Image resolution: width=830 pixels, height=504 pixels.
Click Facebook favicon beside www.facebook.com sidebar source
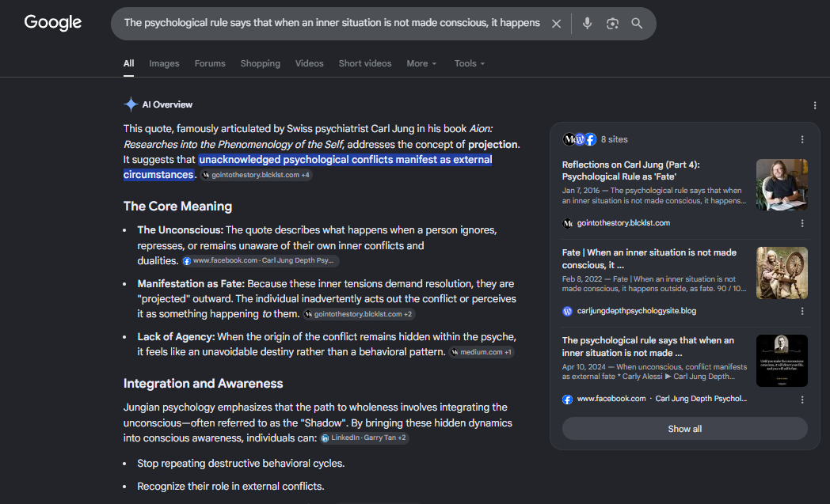pyautogui.click(x=567, y=400)
